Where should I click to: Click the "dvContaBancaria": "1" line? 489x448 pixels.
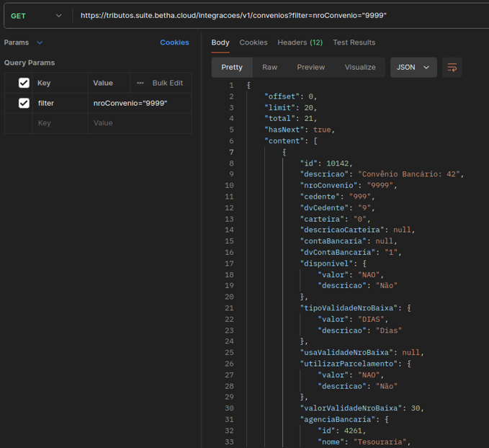pyautogui.click(x=351, y=252)
